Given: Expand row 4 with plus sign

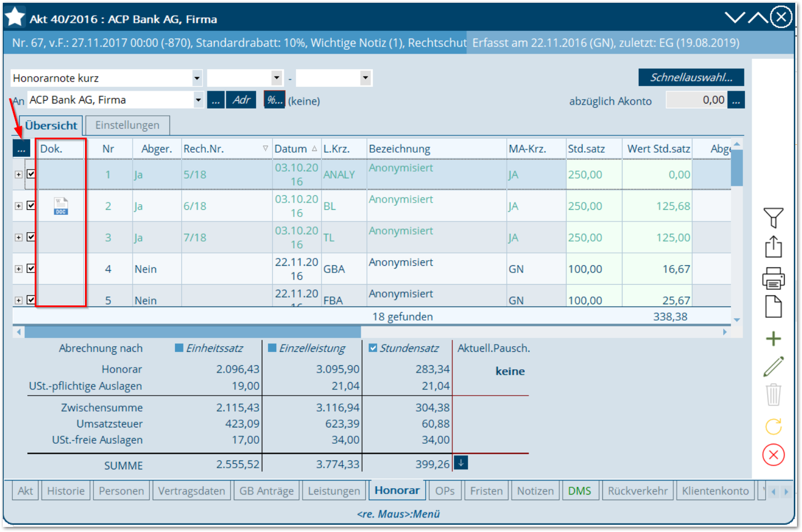Looking at the screenshot, I should [18, 269].
